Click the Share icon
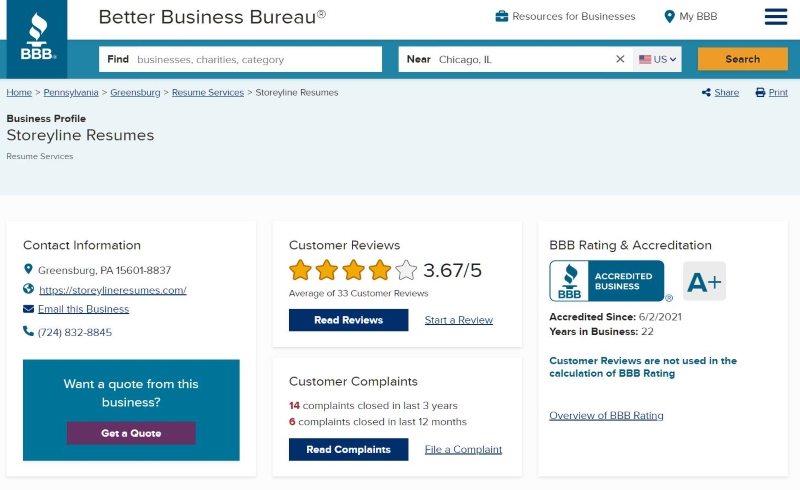 [706, 92]
